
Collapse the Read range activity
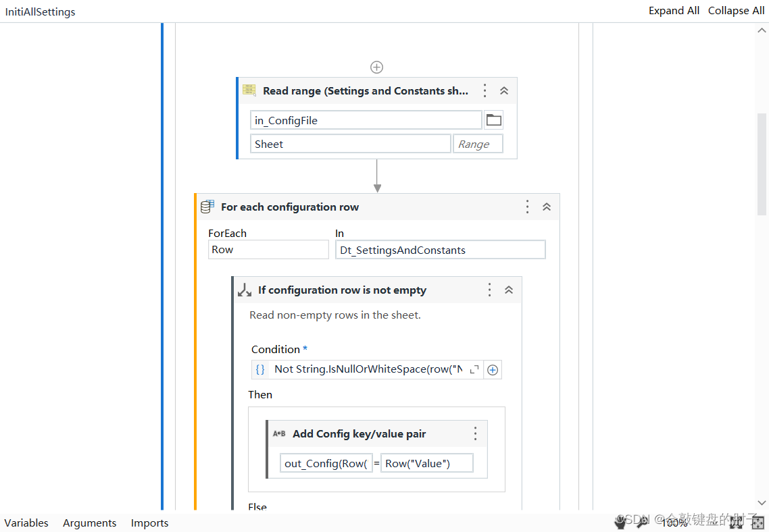(503, 90)
